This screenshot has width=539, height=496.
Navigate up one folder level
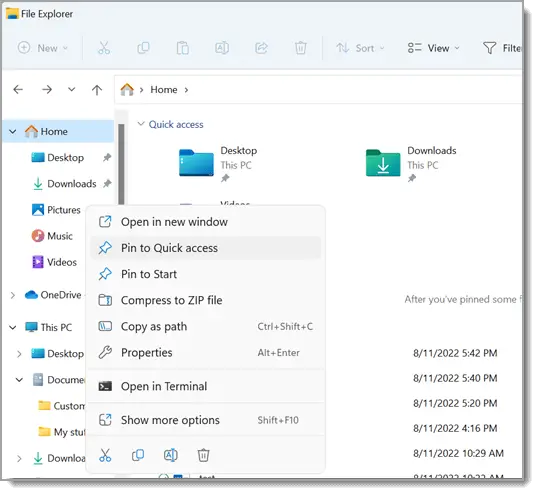point(97,90)
